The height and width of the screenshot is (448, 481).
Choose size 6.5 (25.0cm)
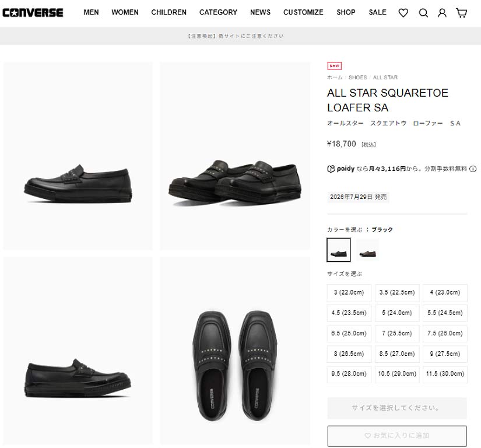click(x=349, y=333)
